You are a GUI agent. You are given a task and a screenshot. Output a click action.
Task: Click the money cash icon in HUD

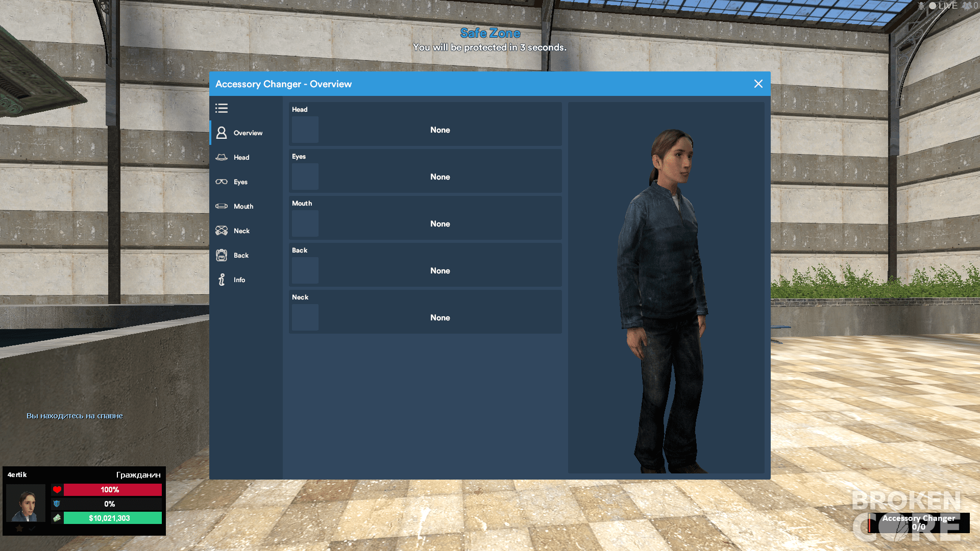pos(57,518)
